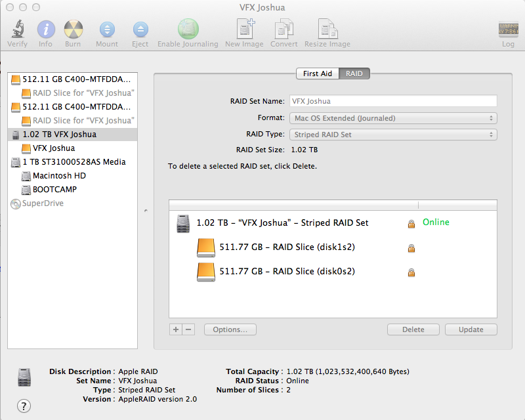Select the first RAID Slice for "VFX Joshua"

72,93
